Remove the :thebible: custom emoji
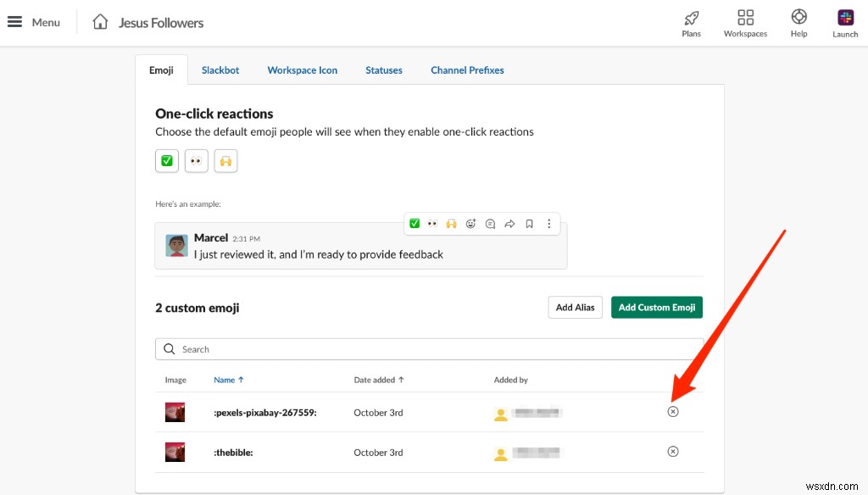Screen dimensions: 868x495 point(673,452)
